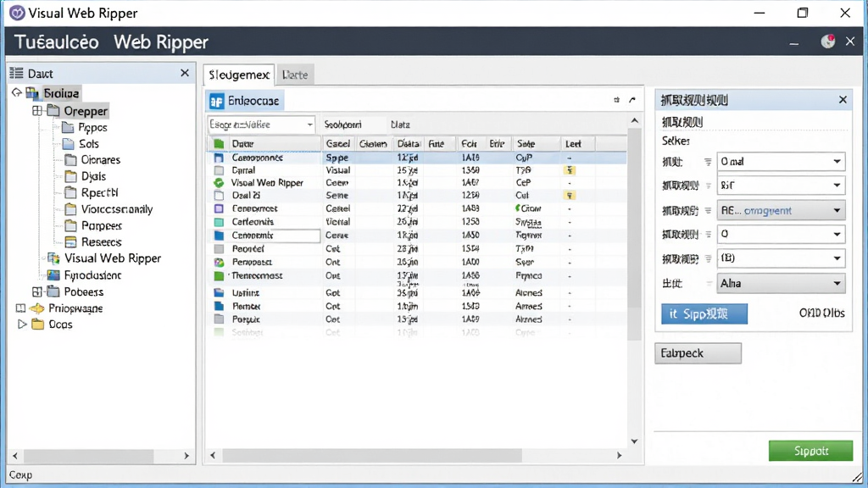Click the blue icon in Remter row
Screen dimensions: 868x488
(220, 306)
